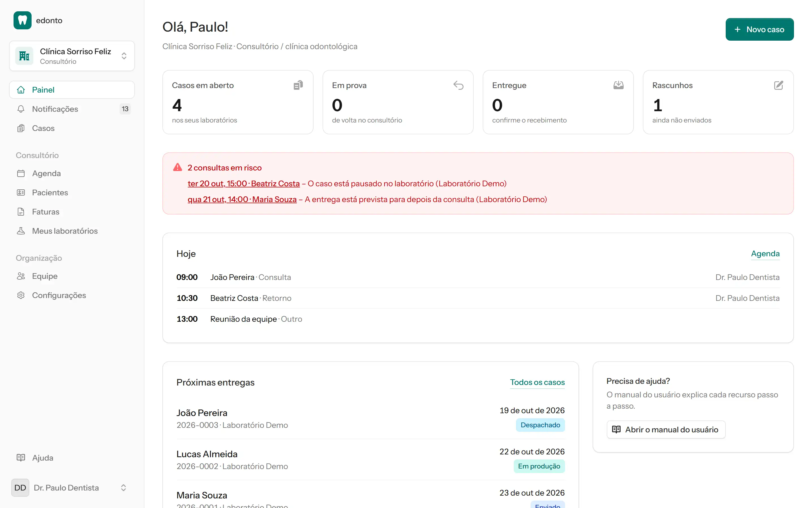Click the warning triangle in the risk alert
This screenshot has height=508, width=812.
(x=178, y=167)
